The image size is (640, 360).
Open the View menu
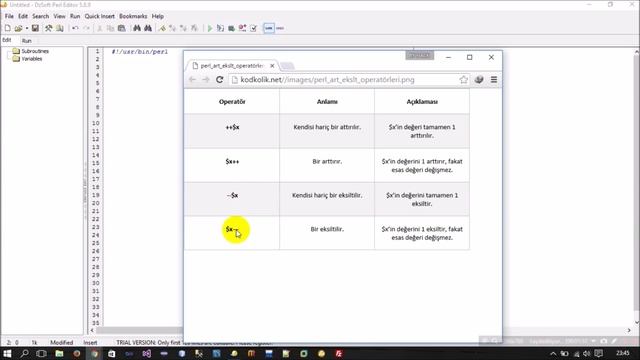[59, 16]
